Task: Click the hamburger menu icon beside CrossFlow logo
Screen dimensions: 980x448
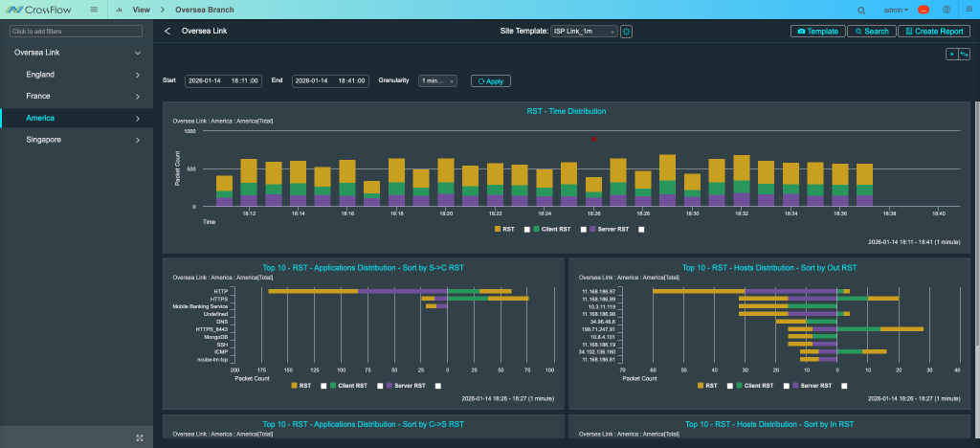Action: pos(93,9)
